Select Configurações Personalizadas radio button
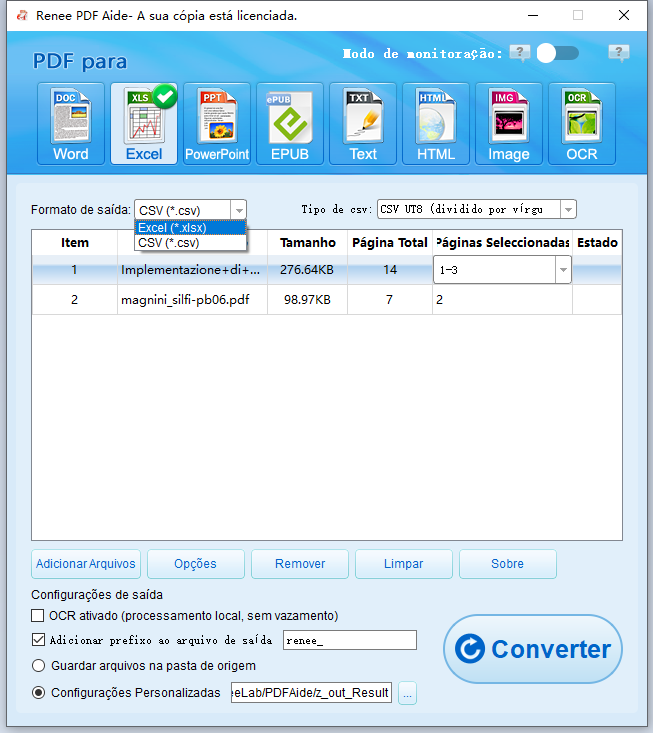 38,692
